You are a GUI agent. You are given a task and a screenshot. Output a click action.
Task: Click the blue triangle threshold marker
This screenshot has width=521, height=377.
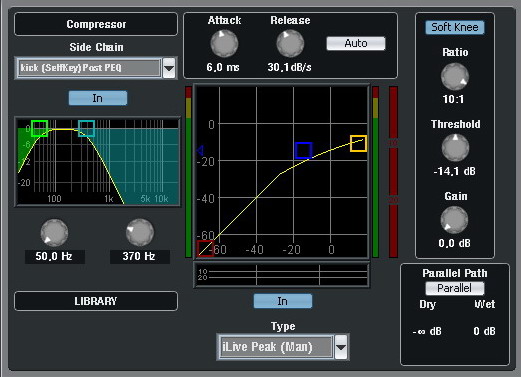200,150
